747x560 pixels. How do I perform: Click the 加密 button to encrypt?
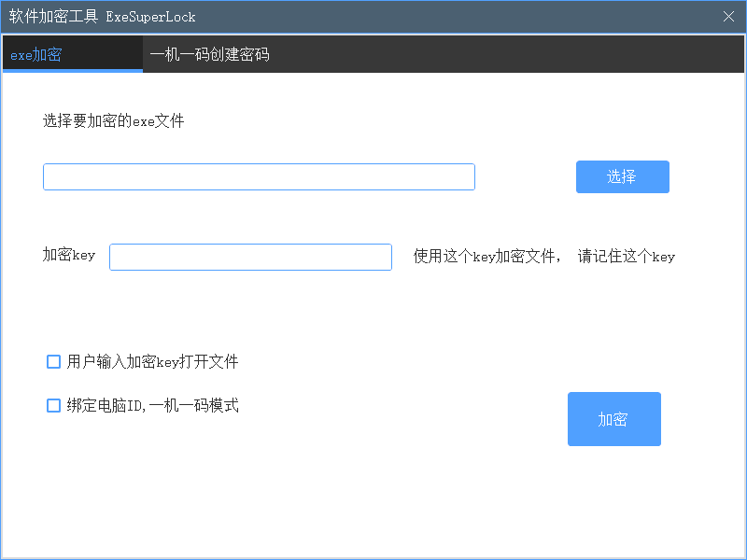tap(613, 419)
